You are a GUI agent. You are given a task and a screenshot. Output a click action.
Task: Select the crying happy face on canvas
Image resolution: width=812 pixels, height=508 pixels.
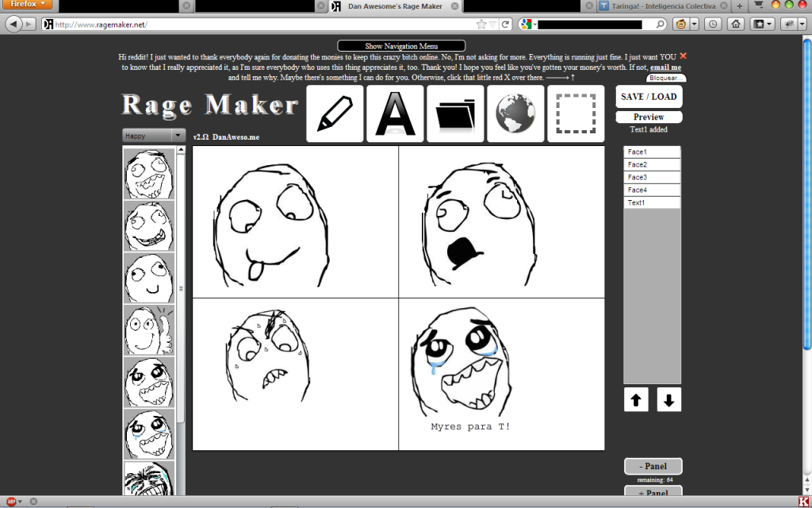[462, 362]
